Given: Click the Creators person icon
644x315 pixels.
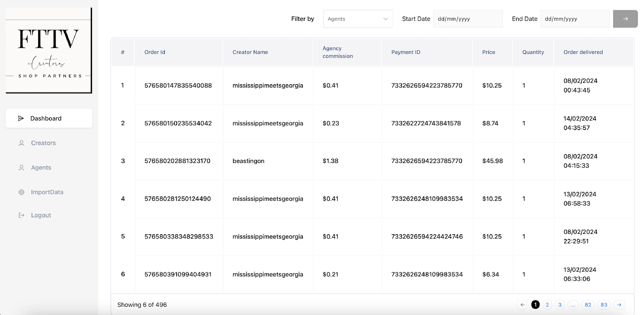Looking at the screenshot, I should pyautogui.click(x=21, y=143).
